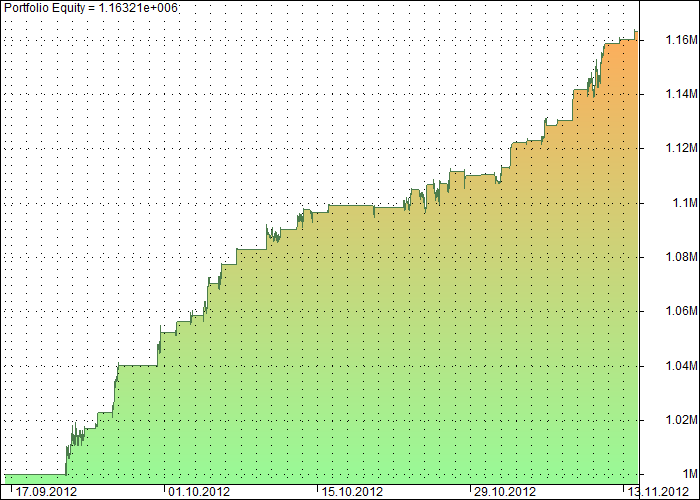This screenshot has width=700, height=500.
Task: Select the 1.08M axis label
Action: [x=681, y=257]
